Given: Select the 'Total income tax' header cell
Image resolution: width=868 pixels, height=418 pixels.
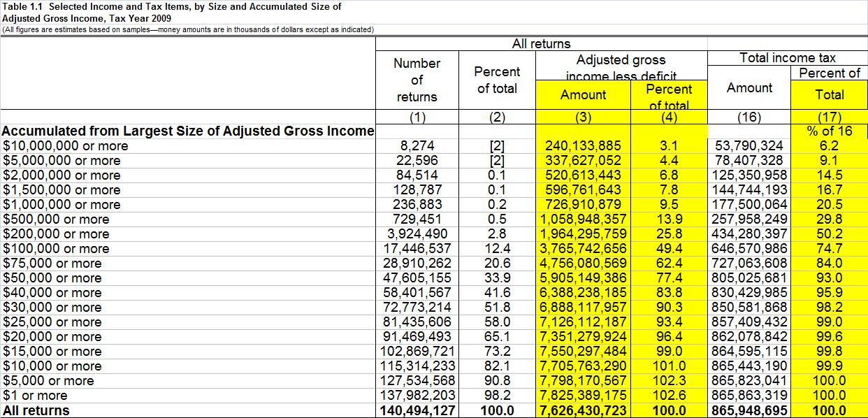Looking at the screenshot, I should tap(788, 58).
